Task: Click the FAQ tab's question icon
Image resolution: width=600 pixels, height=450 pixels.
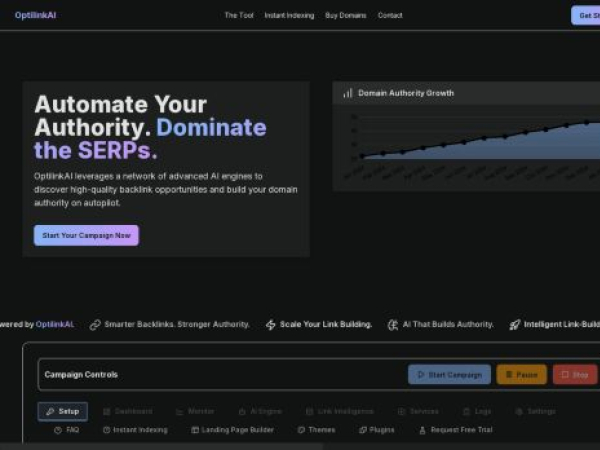Action: pyautogui.click(x=58, y=430)
